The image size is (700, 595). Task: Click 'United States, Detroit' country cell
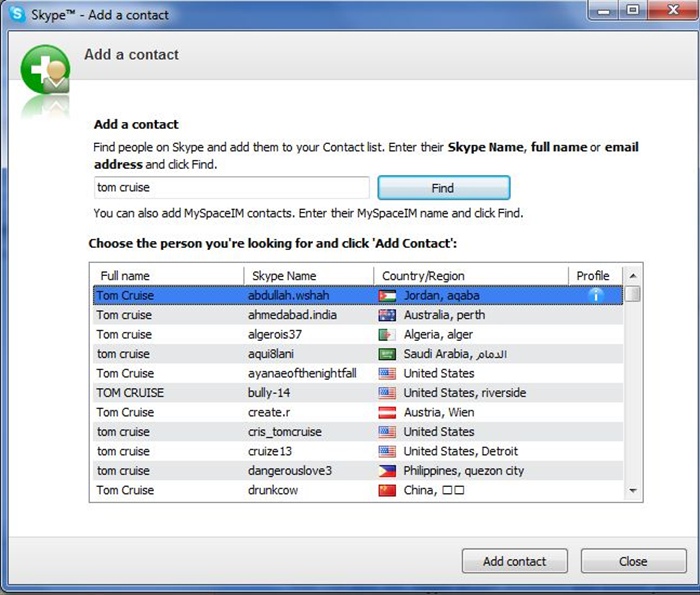point(461,451)
